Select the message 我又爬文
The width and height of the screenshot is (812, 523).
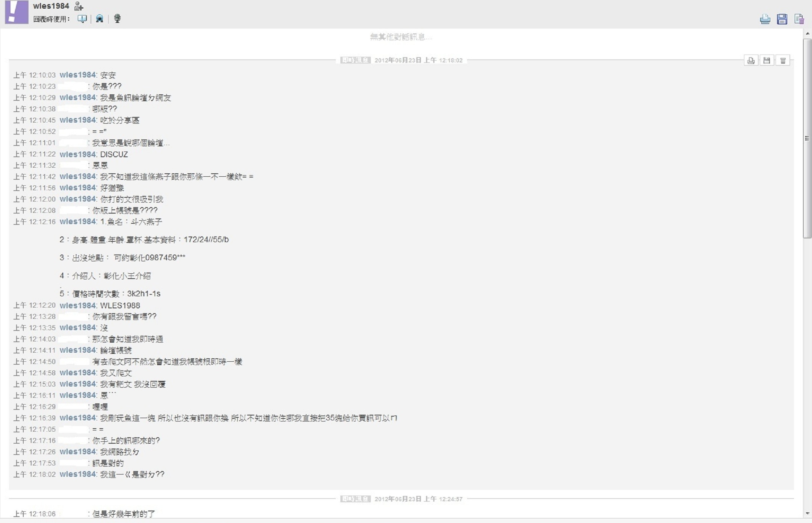[x=116, y=373]
